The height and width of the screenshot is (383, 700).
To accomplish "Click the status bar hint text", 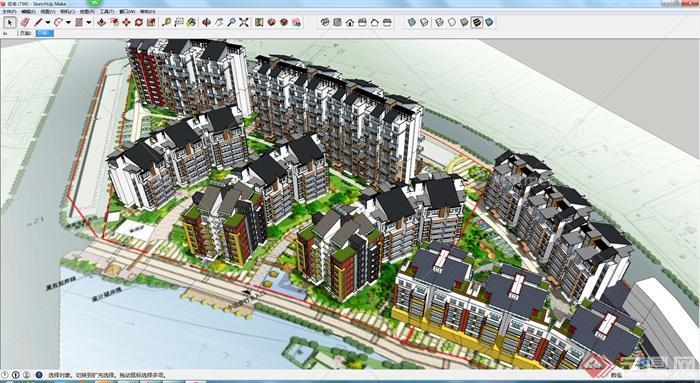I will click(x=107, y=375).
